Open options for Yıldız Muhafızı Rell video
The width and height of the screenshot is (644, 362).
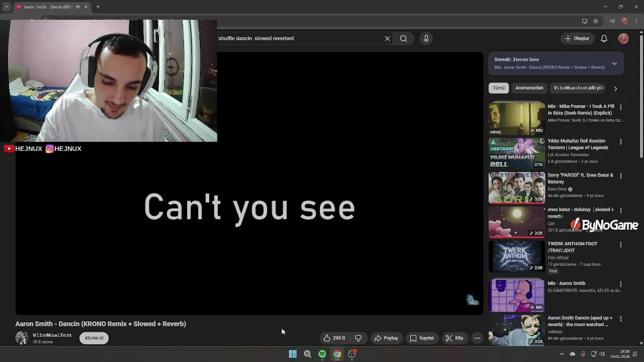pos(621,142)
